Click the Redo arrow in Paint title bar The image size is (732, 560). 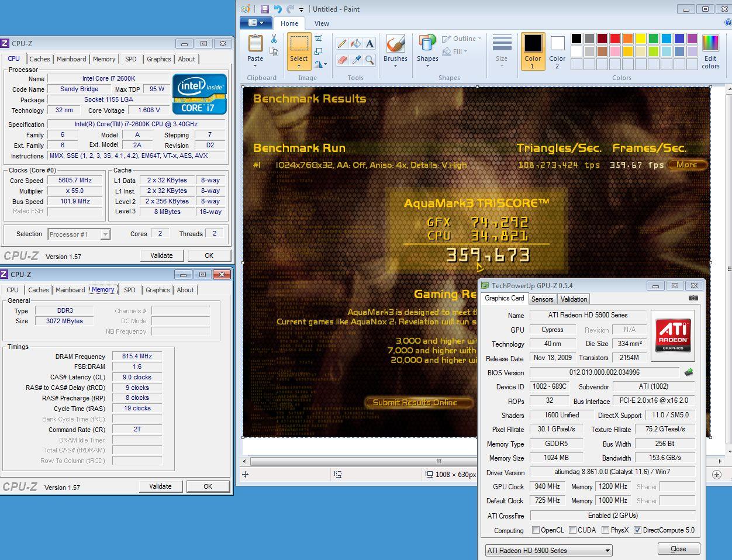(290, 9)
